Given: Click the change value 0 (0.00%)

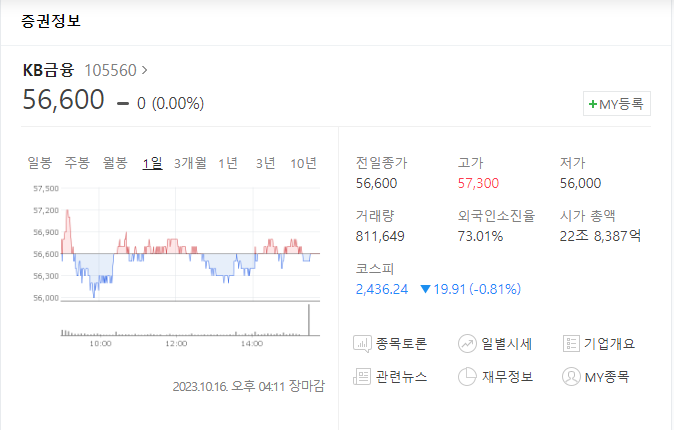Looking at the screenshot, I should [x=171, y=103].
